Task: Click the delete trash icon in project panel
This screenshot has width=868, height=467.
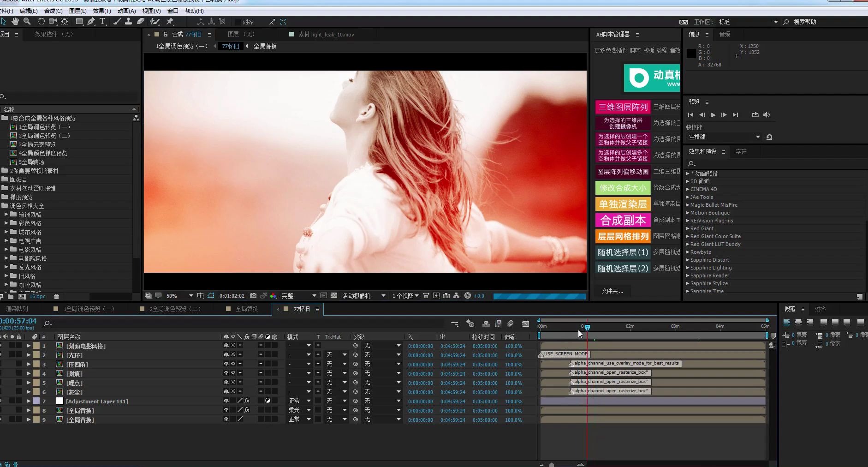Action: click(x=56, y=297)
